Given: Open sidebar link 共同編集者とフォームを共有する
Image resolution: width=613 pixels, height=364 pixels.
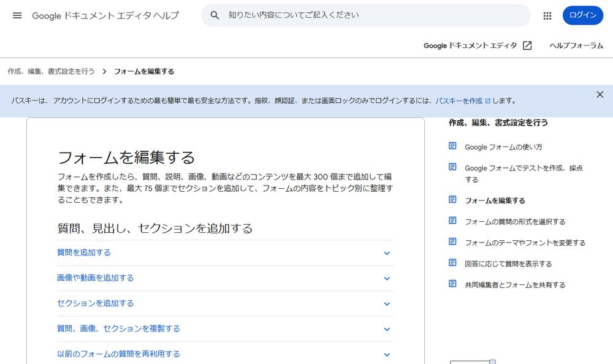Looking at the screenshot, I should point(515,285).
